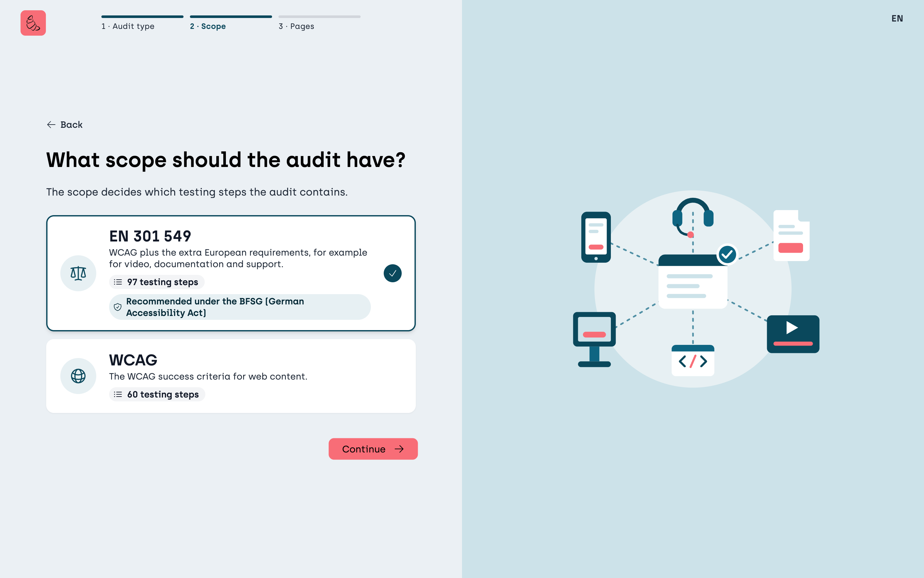This screenshot has width=924, height=578.
Task: Click the Continue button
Action: click(373, 449)
